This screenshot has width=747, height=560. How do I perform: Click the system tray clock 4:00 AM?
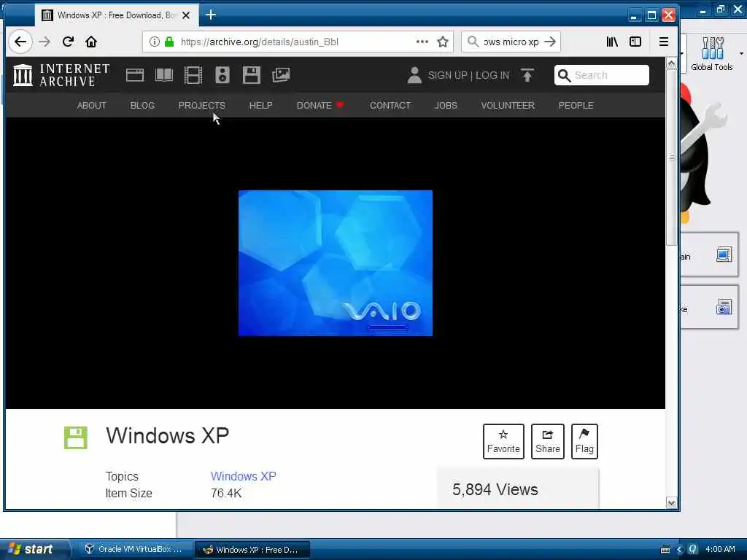coord(720,550)
